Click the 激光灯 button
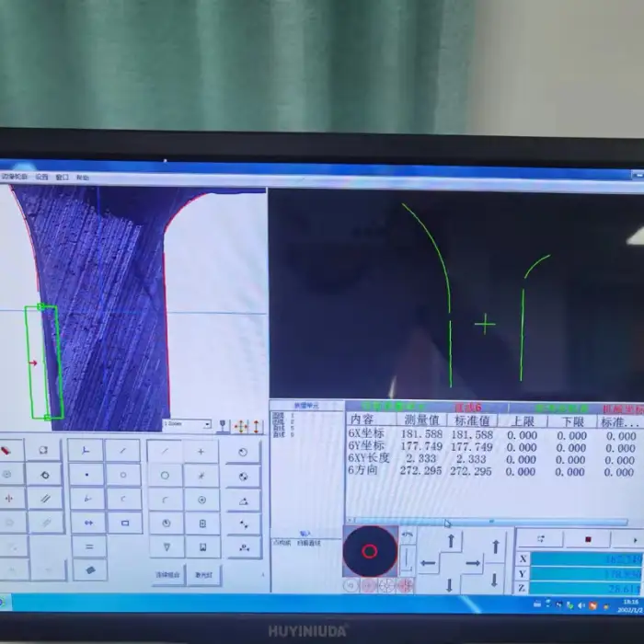644x644 pixels. 203,575
